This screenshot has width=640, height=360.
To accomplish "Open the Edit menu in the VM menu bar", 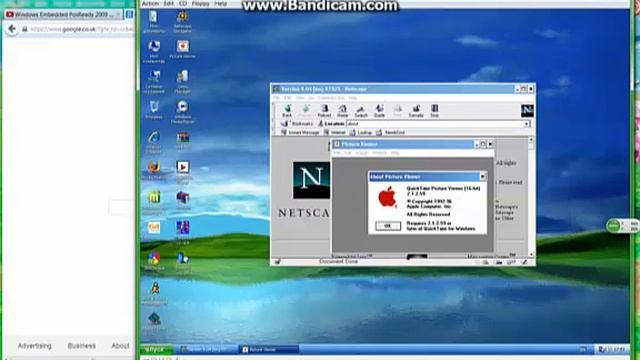I will pyautogui.click(x=169, y=3).
